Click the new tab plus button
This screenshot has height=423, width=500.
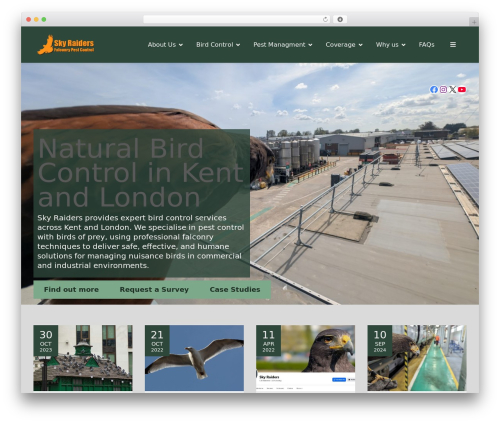click(474, 22)
